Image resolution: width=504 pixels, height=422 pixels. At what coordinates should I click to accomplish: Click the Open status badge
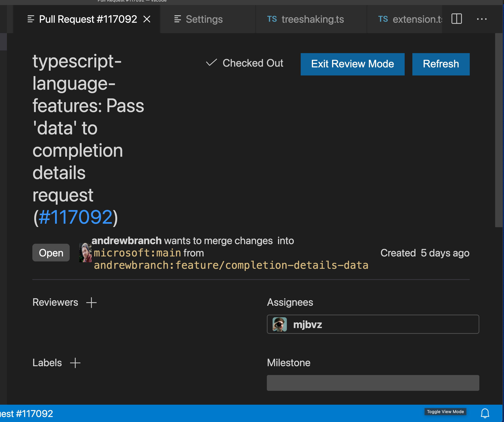pyautogui.click(x=51, y=253)
